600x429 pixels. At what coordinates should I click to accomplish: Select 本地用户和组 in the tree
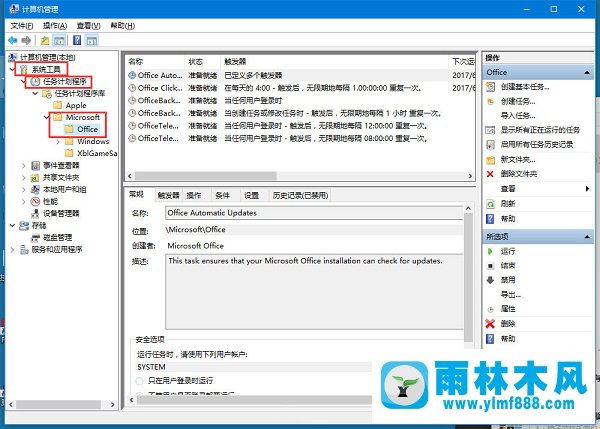64,189
